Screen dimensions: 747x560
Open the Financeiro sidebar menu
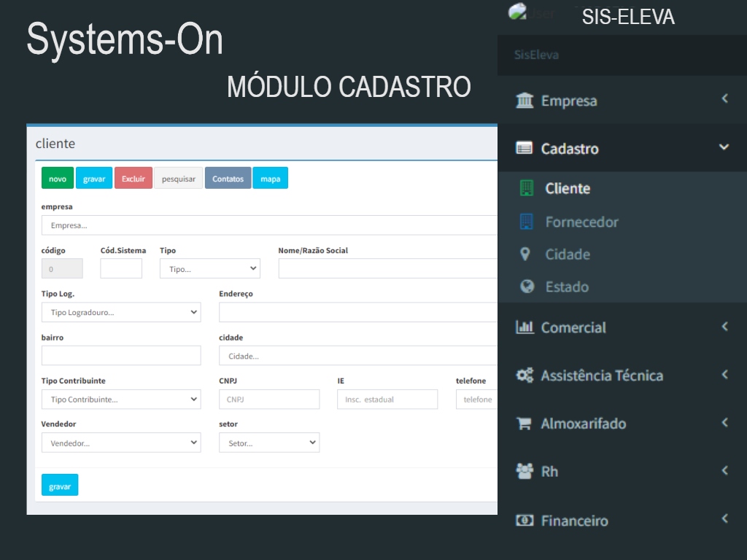pos(622,521)
